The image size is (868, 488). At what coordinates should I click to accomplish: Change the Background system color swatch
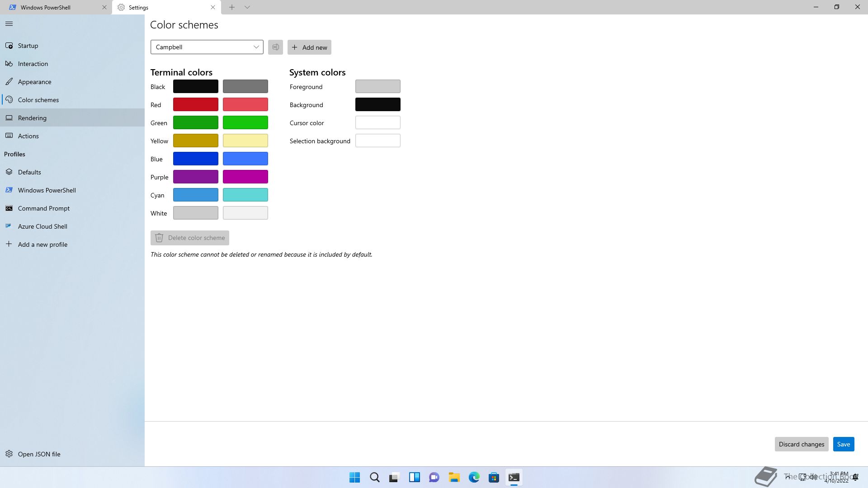[x=378, y=104]
